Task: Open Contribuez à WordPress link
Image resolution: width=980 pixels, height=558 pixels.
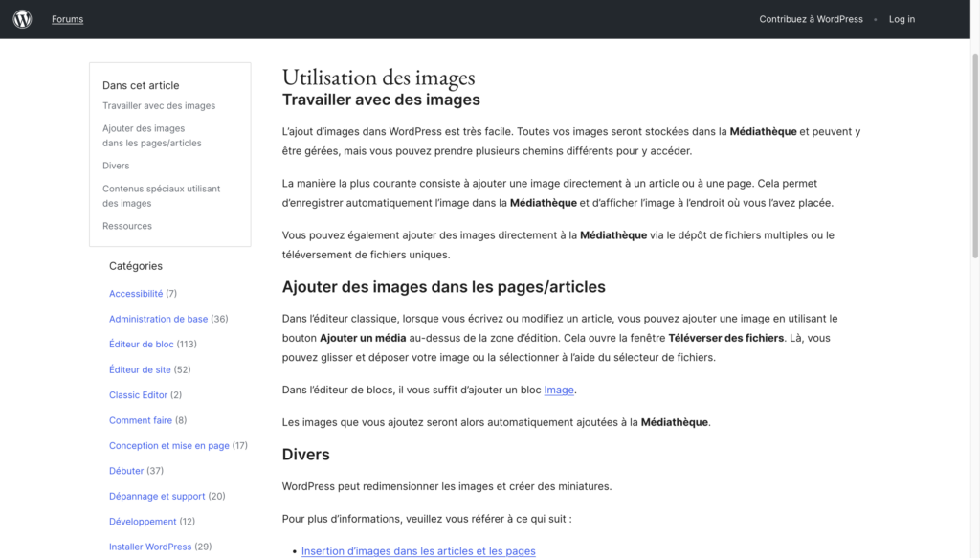Action: click(x=811, y=19)
